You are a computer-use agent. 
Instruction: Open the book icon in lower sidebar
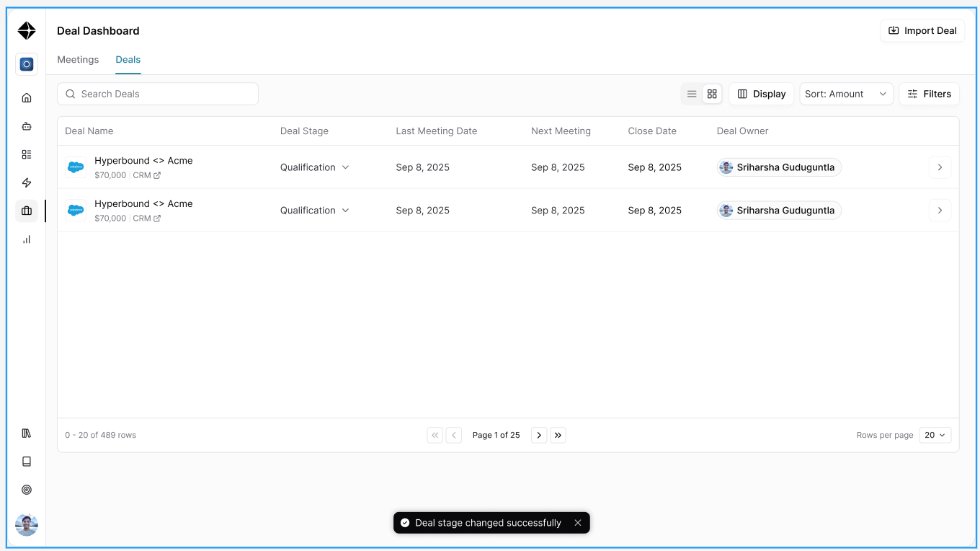27,462
